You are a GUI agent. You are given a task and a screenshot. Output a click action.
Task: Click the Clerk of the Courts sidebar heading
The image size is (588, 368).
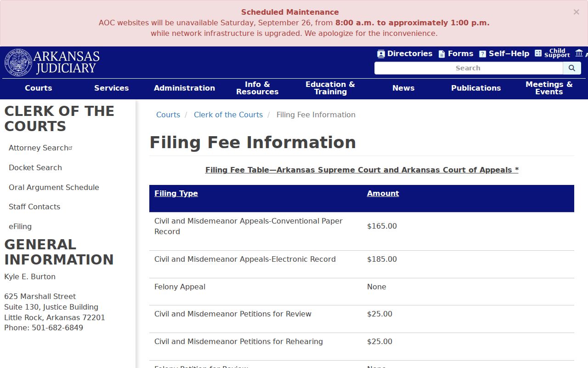click(59, 119)
